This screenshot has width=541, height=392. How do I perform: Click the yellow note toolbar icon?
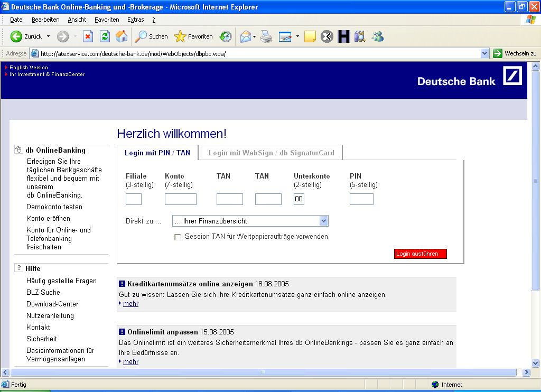point(310,36)
